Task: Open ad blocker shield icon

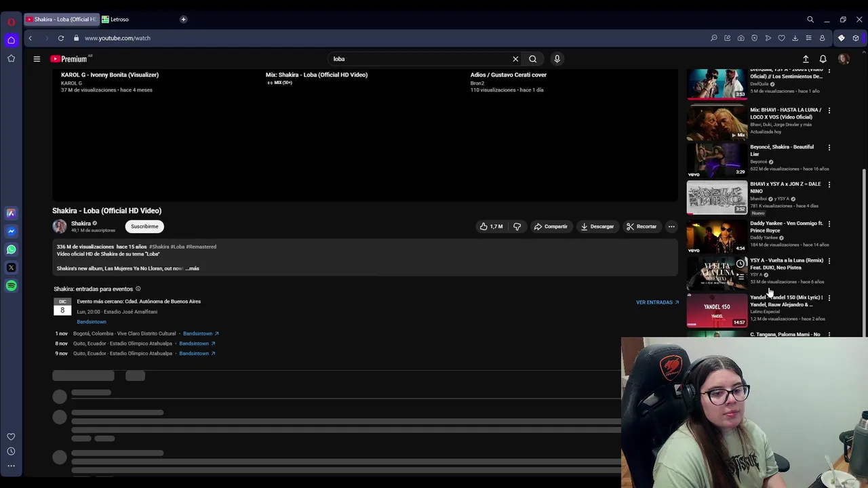Action: pyautogui.click(x=755, y=38)
